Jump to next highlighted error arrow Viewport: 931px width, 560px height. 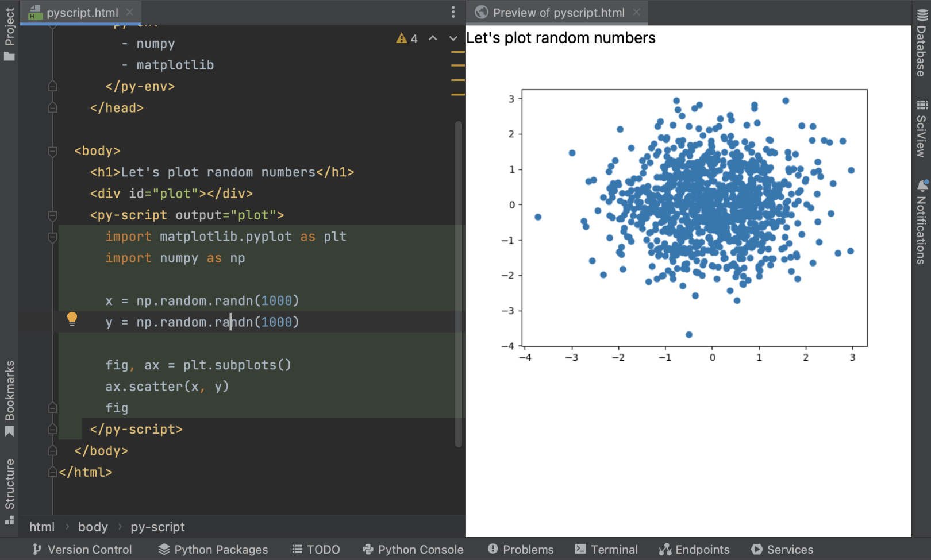[x=453, y=38]
